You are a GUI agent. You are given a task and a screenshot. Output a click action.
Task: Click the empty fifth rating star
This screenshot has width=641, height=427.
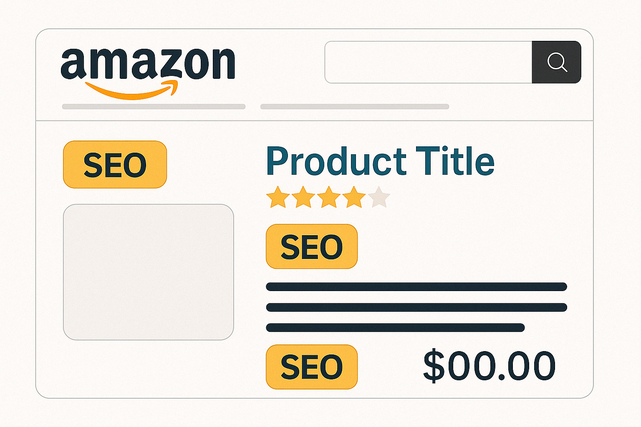tap(379, 197)
